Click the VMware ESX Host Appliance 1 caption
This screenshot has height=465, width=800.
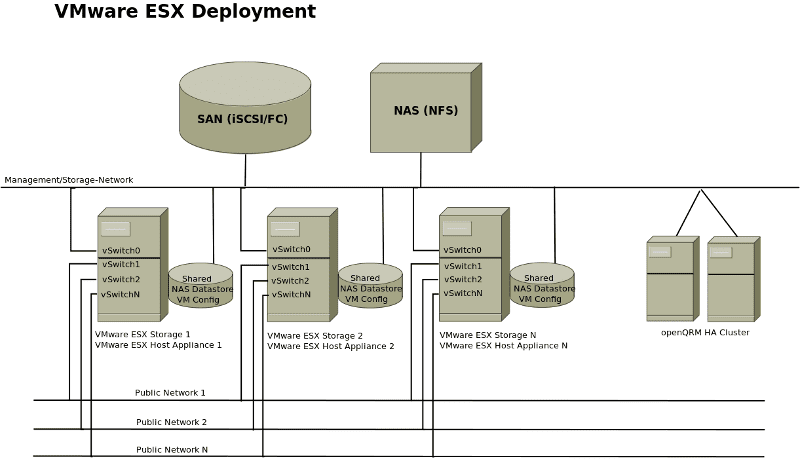(159, 345)
